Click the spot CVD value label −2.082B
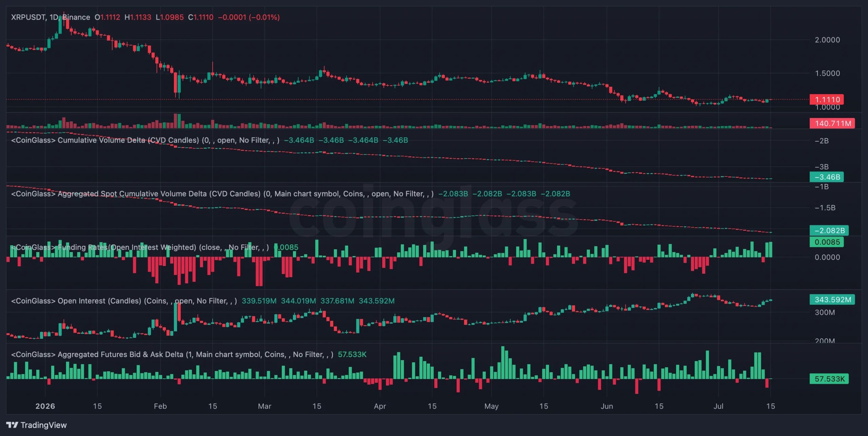The width and height of the screenshot is (868, 436). [829, 230]
